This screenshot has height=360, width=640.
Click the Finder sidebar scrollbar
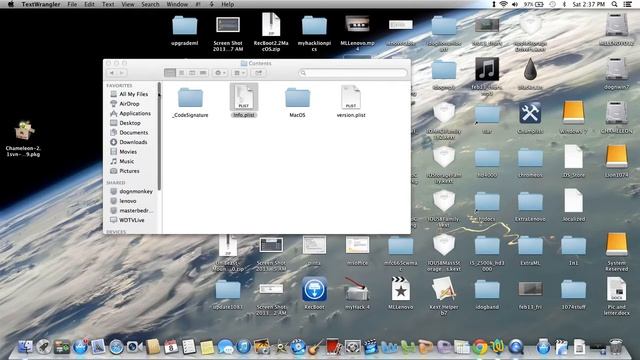coord(159,136)
